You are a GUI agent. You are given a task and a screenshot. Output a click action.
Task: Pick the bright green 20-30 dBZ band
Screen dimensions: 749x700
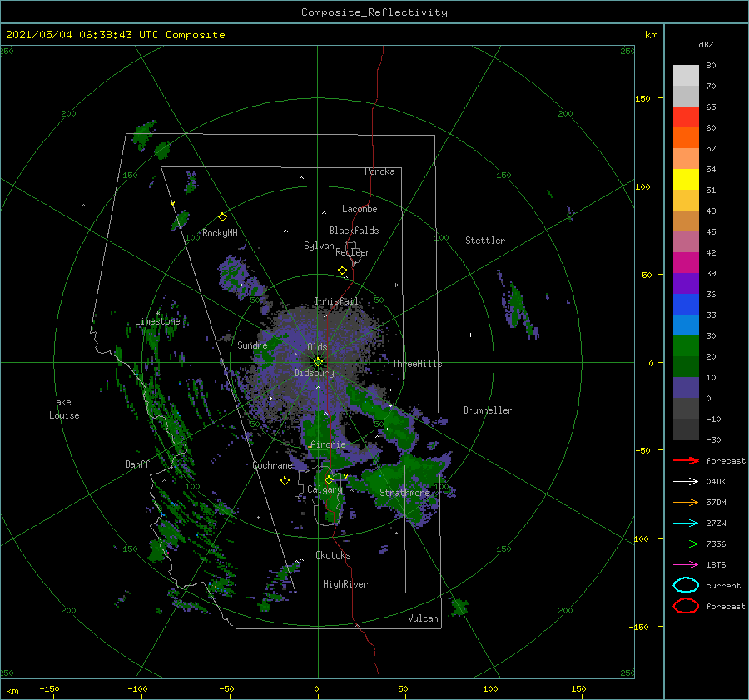coord(686,346)
